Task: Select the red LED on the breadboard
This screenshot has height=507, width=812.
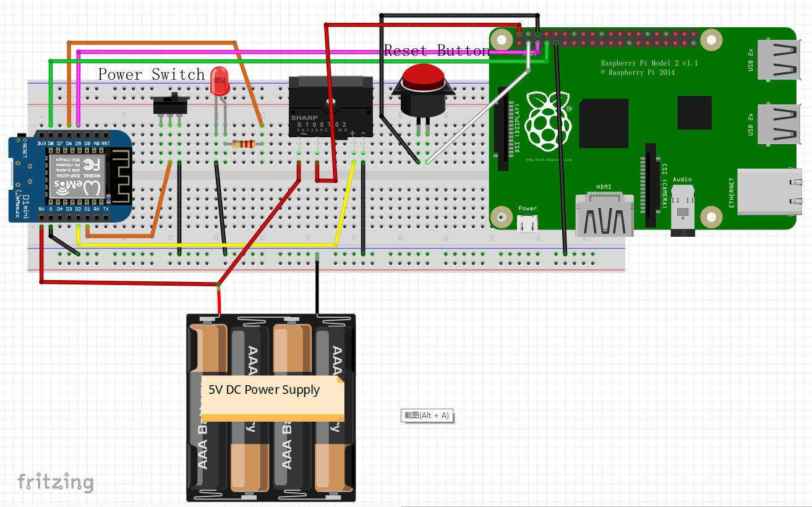Action: tap(219, 82)
